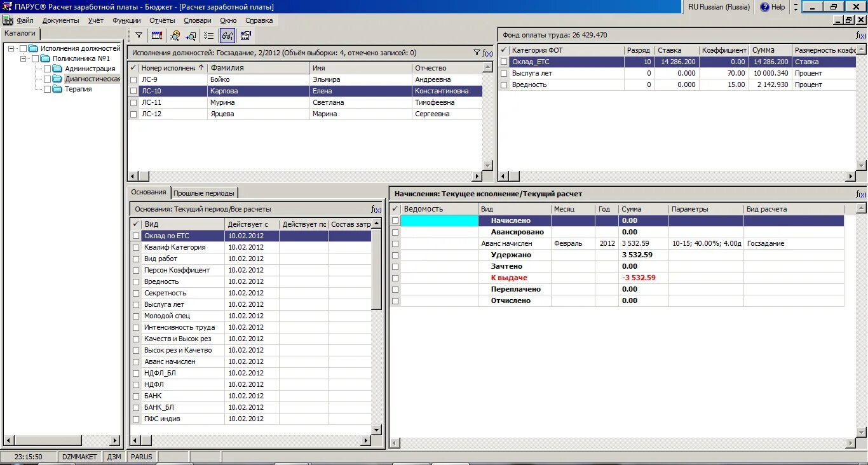Open the Словари menu
The image size is (868, 465).
[x=197, y=20]
